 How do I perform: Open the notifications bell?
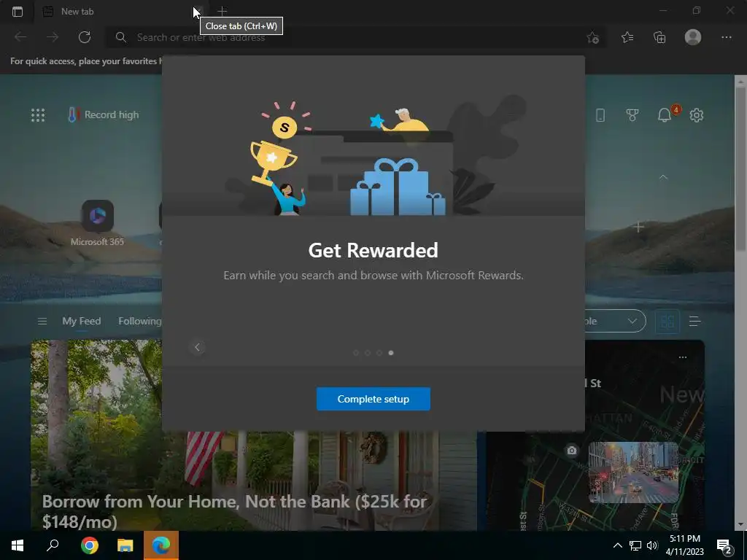665,114
